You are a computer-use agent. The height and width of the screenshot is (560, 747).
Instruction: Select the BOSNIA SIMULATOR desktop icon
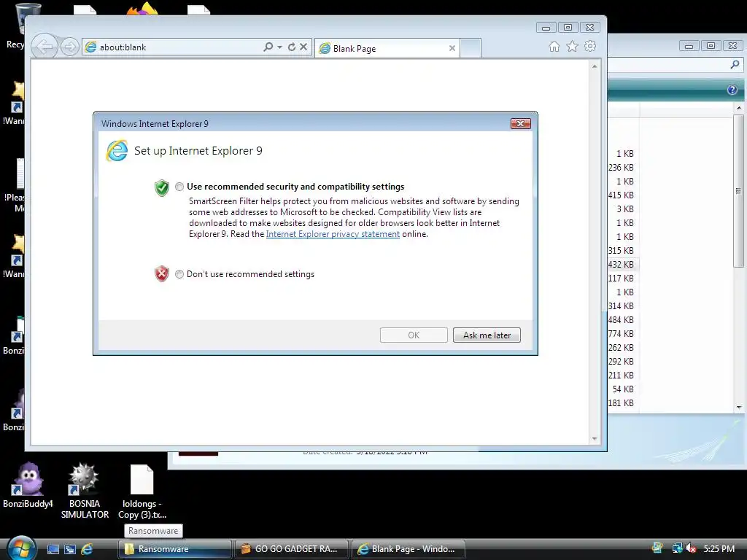click(85, 491)
